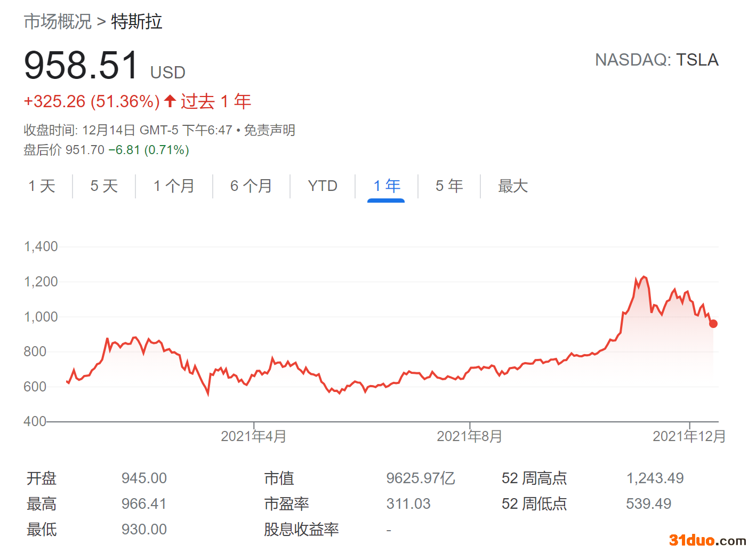Click the 958.51 current price
The image size is (756, 552).
pos(82,66)
